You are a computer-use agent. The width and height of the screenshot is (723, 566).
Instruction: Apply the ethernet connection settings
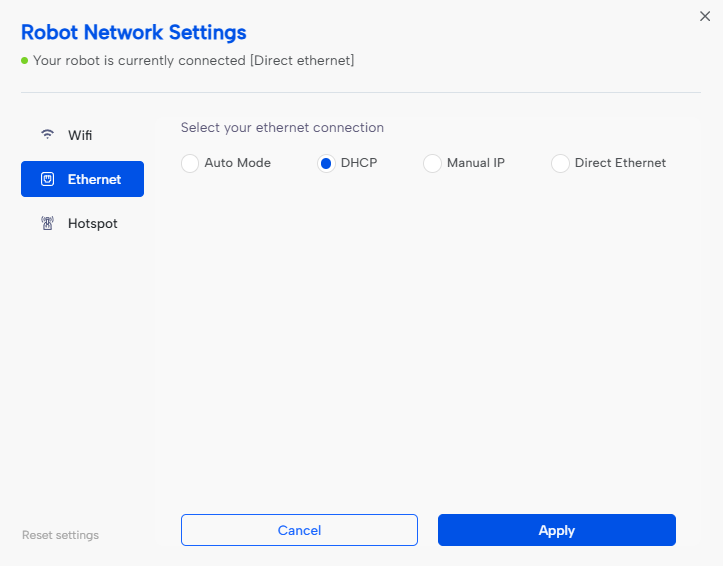pyautogui.click(x=556, y=530)
